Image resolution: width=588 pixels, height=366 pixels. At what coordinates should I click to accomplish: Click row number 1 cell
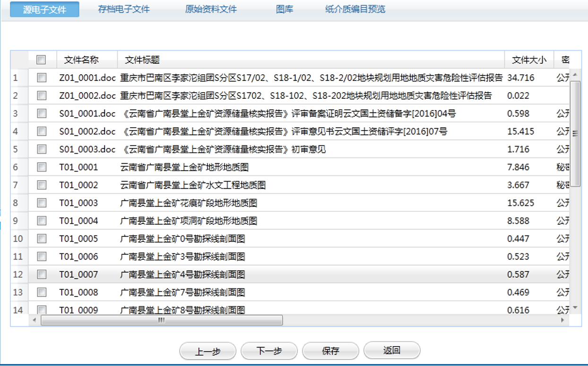pyautogui.click(x=18, y=78)
